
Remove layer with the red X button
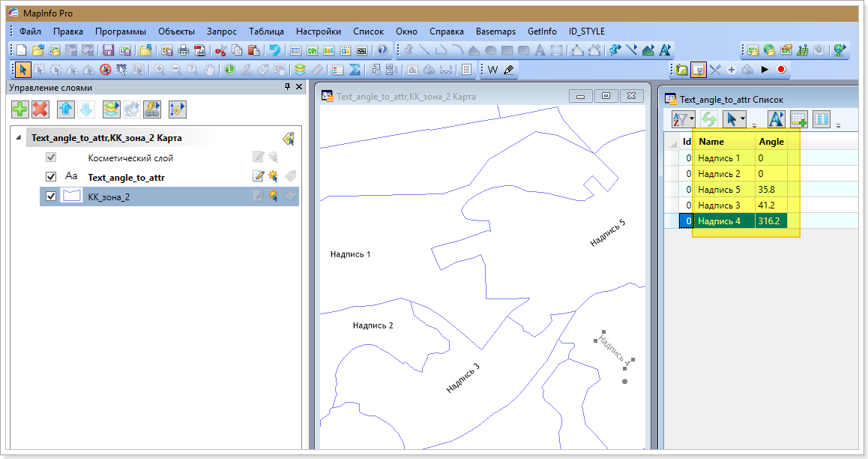click(40, 109)
